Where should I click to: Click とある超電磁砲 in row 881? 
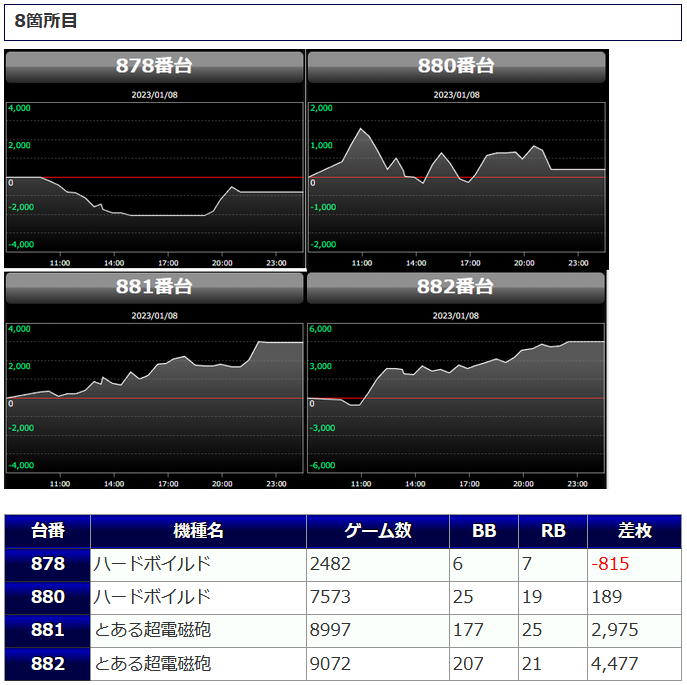152,630
